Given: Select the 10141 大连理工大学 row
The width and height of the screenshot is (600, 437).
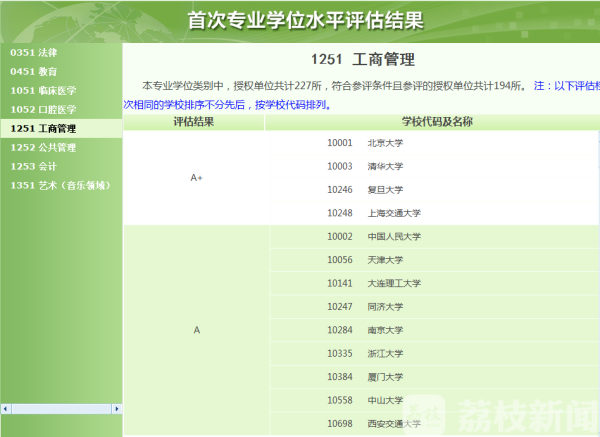Looking at the screenshot, I should 434,283.
